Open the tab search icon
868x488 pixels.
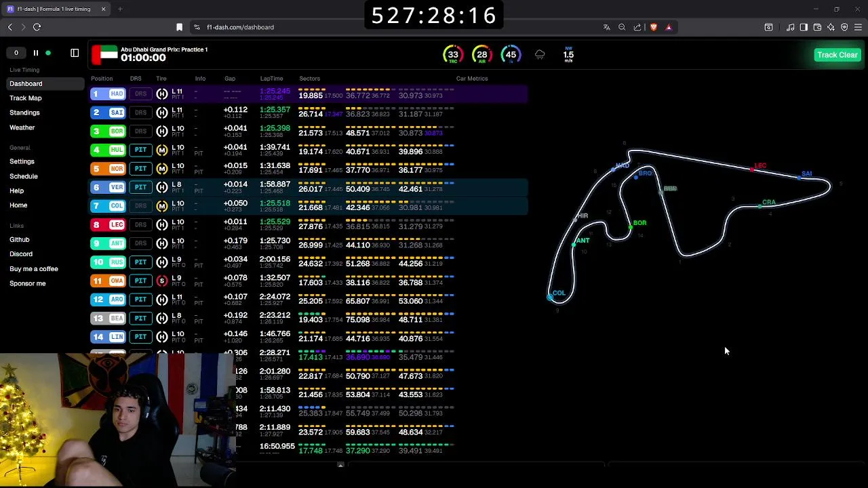tap(768, 27)
